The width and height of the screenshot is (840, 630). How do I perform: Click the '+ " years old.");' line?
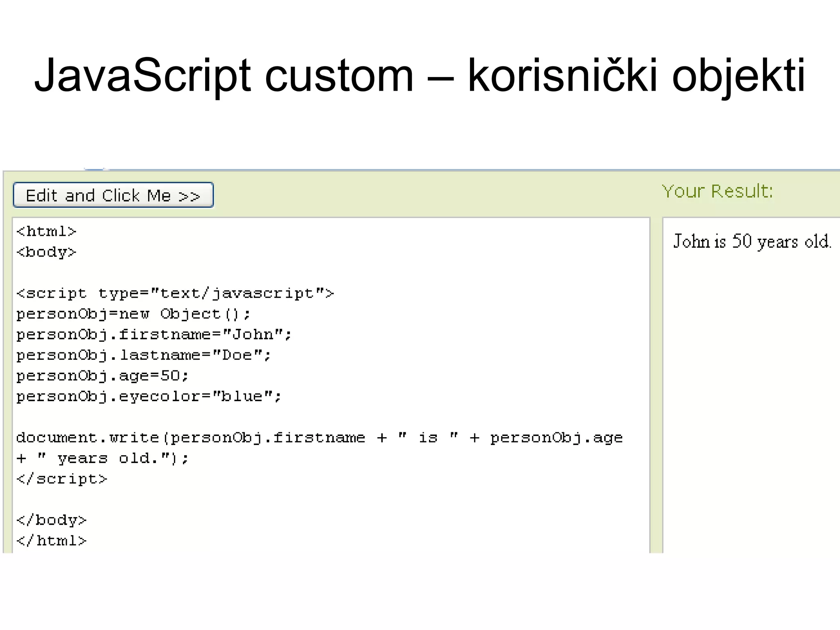click(x=103, y=458)
